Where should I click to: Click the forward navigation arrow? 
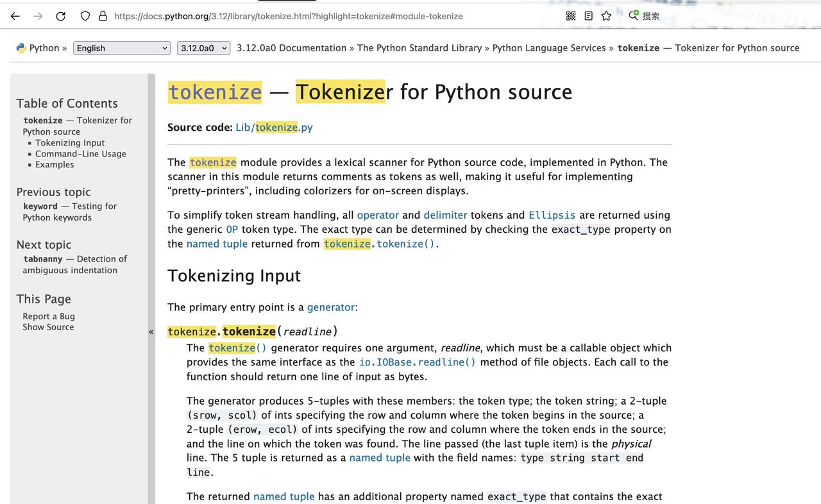point(37,16)
